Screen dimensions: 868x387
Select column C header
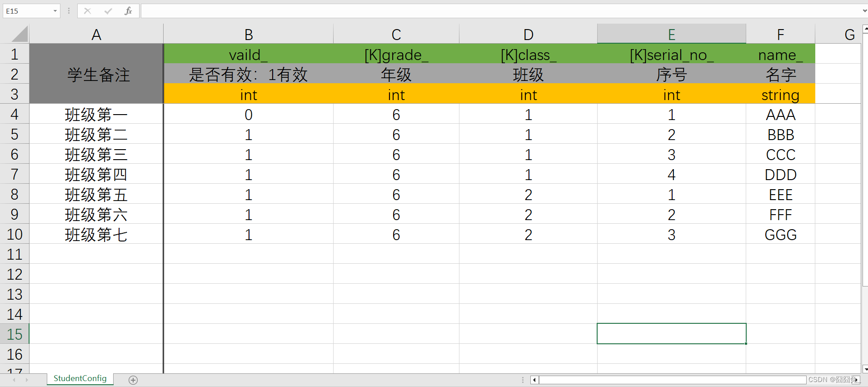pyautogui.click(x=396, y=34)
